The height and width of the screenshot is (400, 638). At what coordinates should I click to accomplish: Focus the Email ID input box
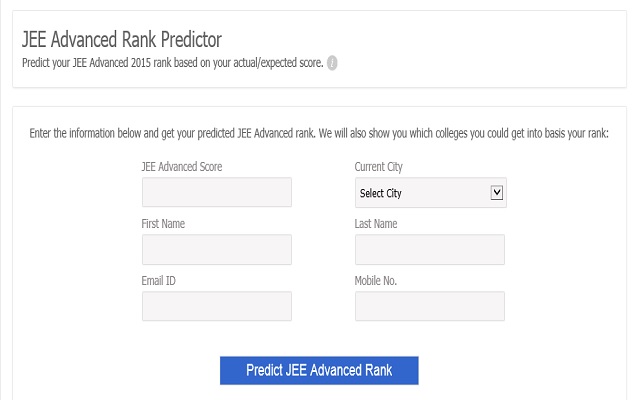click(217, 306)
